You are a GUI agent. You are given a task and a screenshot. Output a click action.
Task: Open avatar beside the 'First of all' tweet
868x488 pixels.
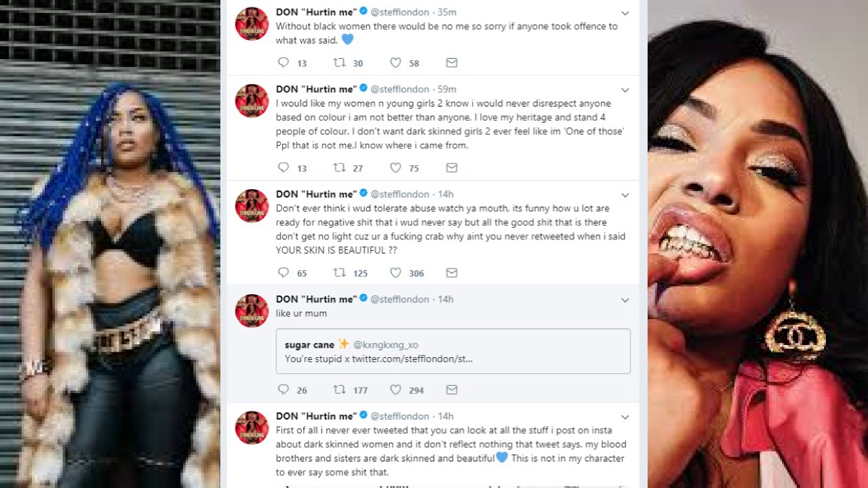(252, 427)
